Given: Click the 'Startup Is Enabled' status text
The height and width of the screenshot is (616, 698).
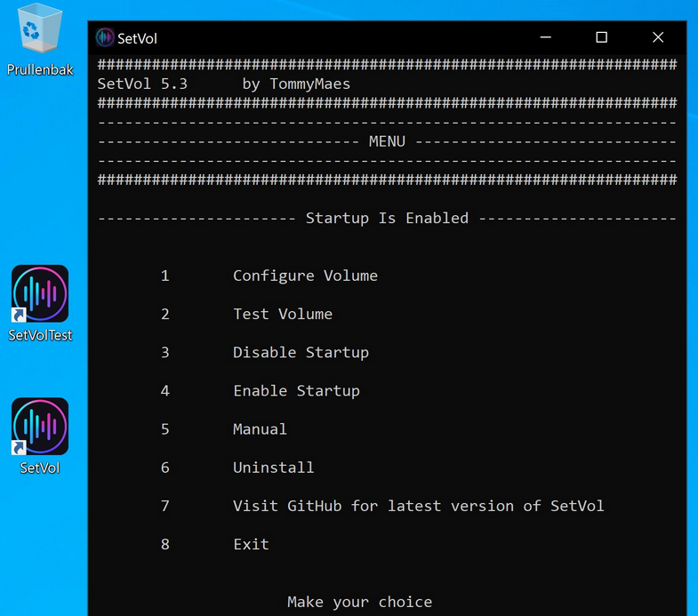Looking at the screenshot, I should click(x=387, y=218).
